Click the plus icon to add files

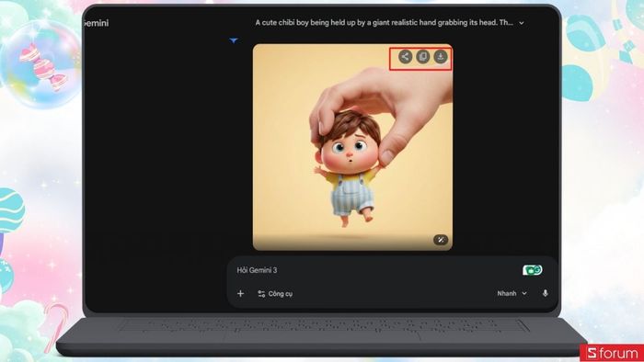[x=241, y=293]
